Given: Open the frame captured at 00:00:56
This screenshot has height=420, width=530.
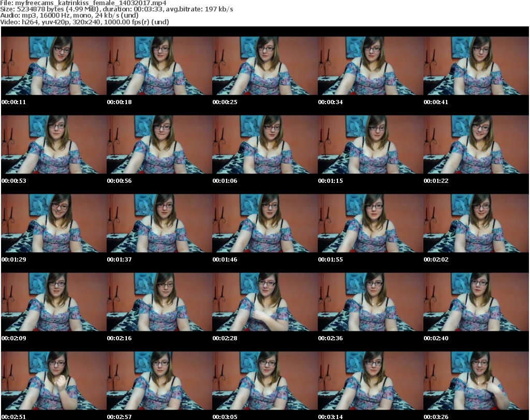Looking at the screenshot, I should coord(159,144).
